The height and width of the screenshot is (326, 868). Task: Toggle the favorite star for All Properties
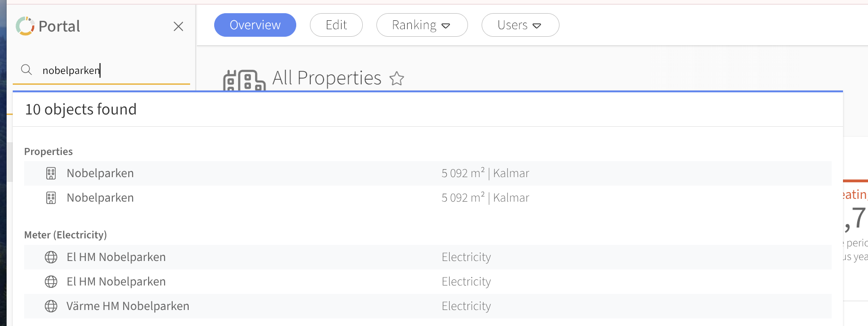pos(397,78)
